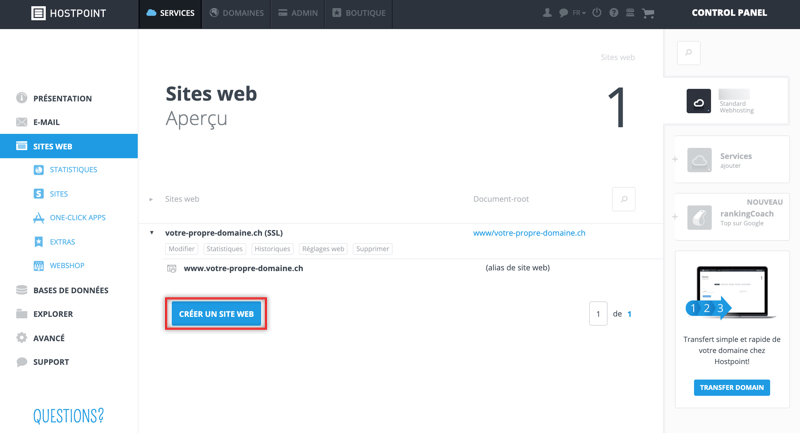
Task: Click the Services cloud icon
Action: click(x=699, y=160)
